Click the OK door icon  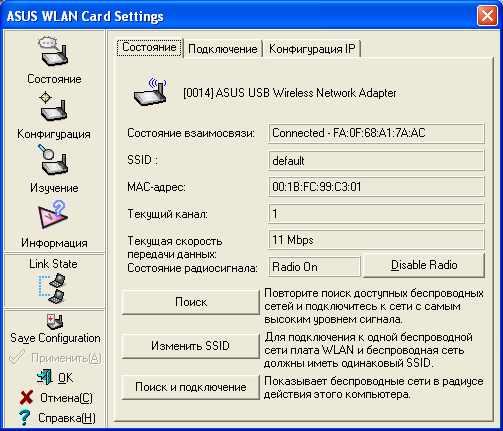[45, 377]
